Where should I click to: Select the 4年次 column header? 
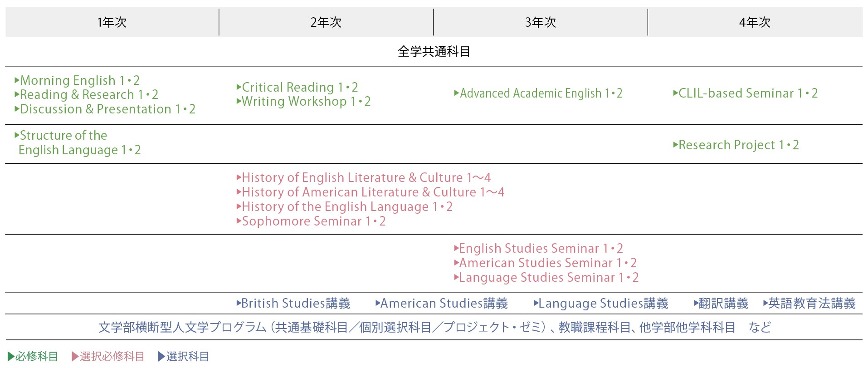pyautogui.click(x=755, y=22)
